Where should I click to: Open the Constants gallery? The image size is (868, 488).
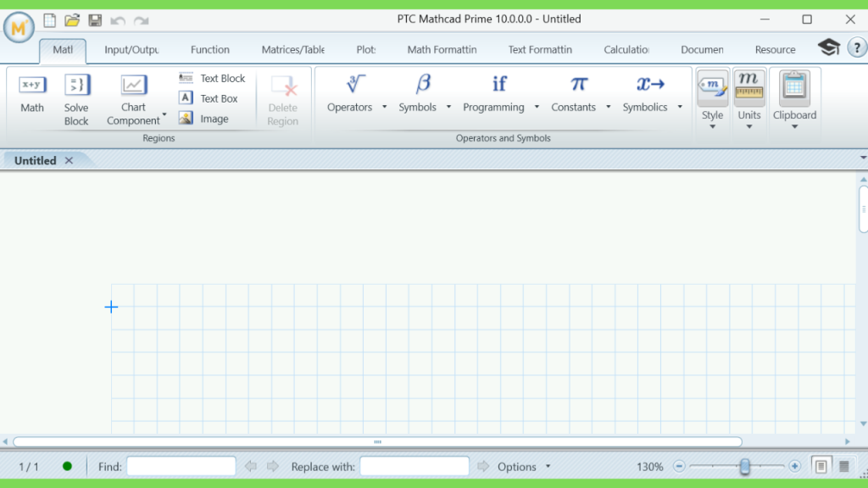tap(574, 94)
